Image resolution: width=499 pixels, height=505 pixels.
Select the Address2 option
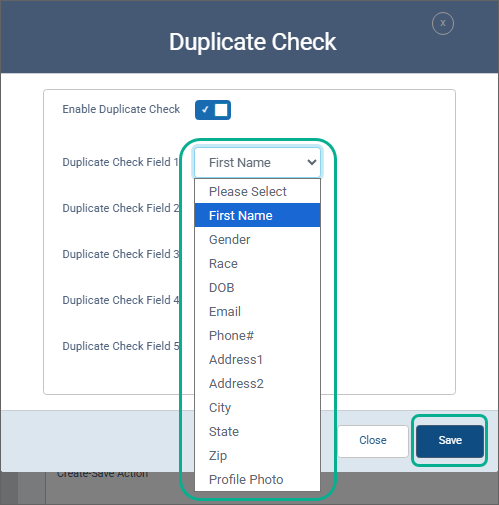(257, 383)
